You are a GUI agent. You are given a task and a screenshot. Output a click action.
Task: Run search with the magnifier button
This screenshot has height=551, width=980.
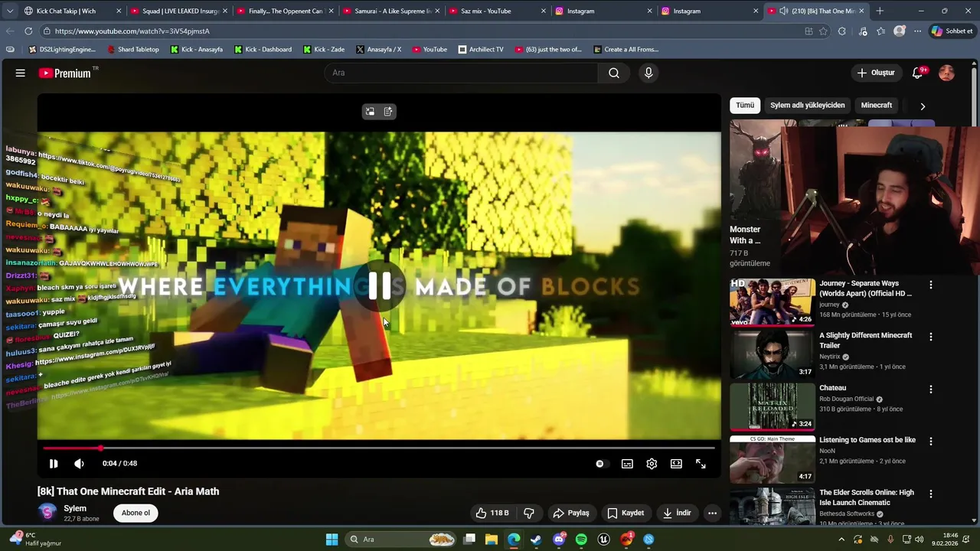tap(614, 73)
